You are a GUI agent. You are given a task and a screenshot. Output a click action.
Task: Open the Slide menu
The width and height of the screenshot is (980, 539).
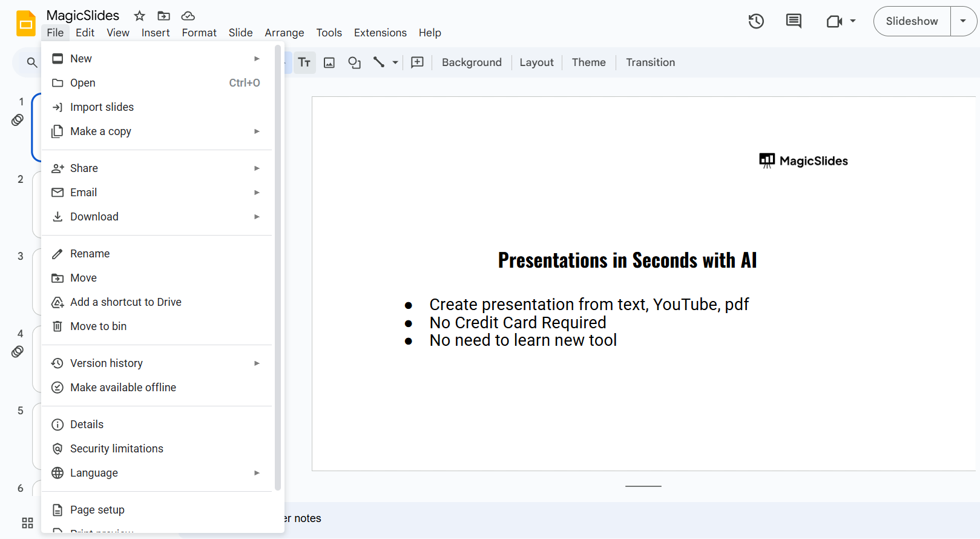(x=240, y=33)
